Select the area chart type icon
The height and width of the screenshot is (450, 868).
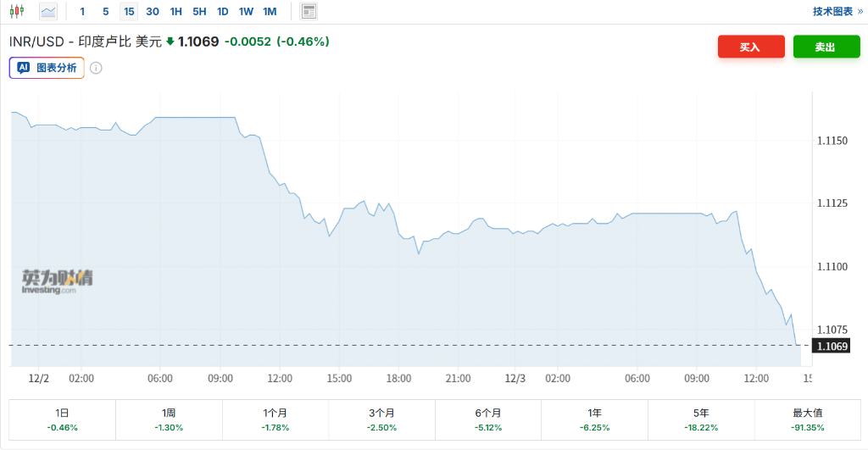pos(48,12)
